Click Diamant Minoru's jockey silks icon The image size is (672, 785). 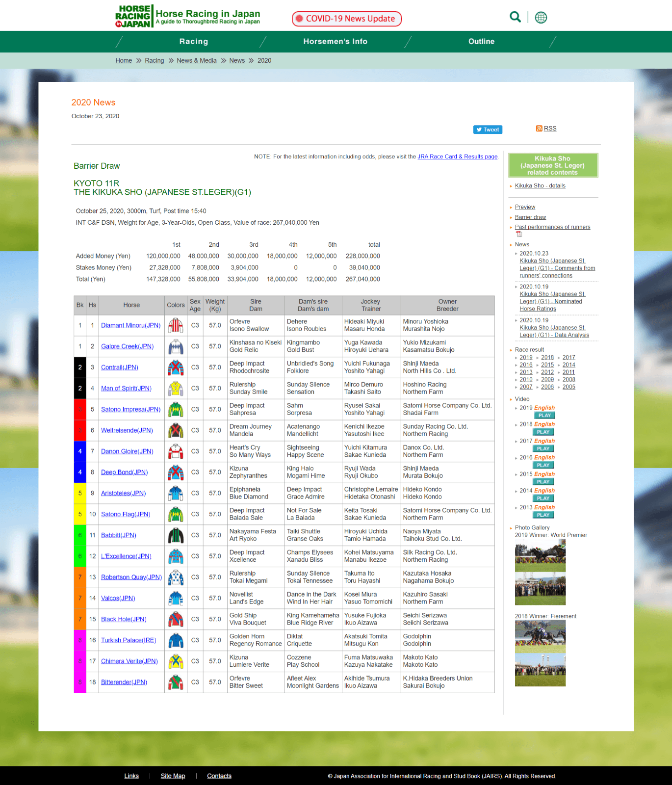pos(176,325)
